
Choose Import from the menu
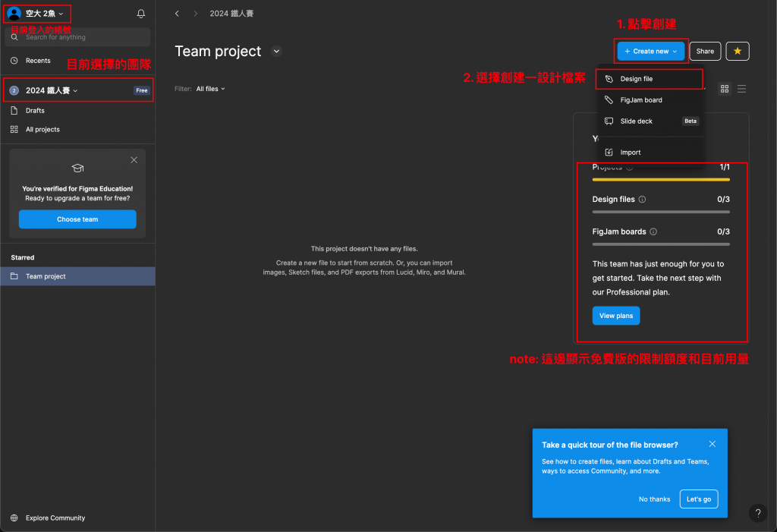pos(650,153)
